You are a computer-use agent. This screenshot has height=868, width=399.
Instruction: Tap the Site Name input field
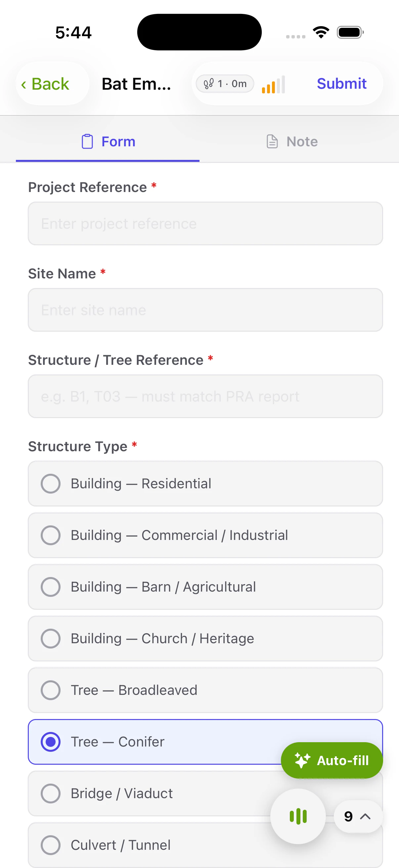205,310
